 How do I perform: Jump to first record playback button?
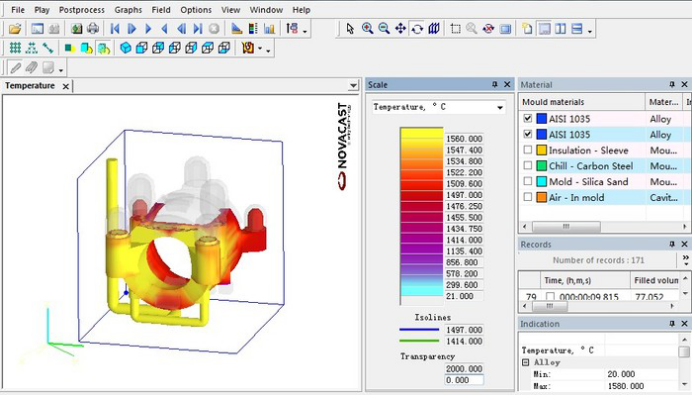click(x=115, y=29)
